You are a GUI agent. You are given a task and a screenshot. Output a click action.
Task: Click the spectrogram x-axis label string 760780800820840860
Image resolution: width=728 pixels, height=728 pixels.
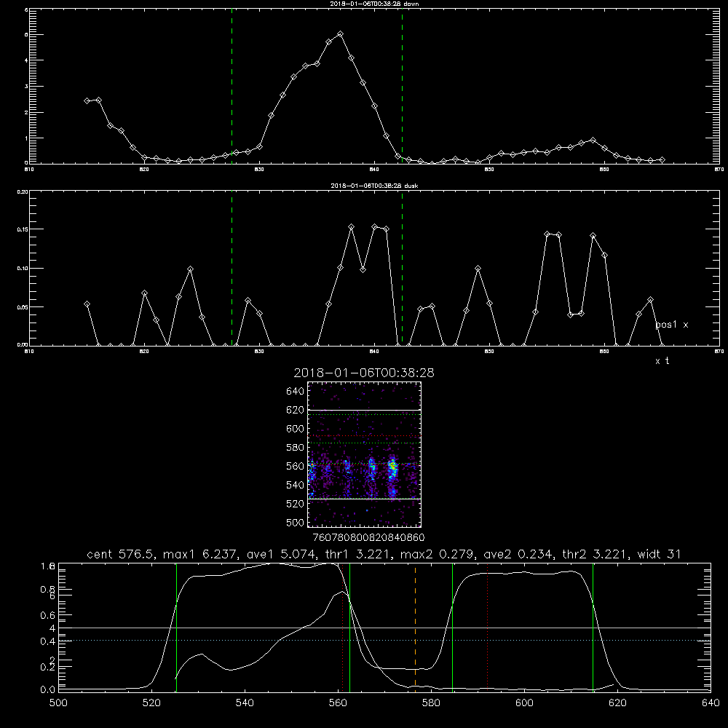click(x=368, y=537)
